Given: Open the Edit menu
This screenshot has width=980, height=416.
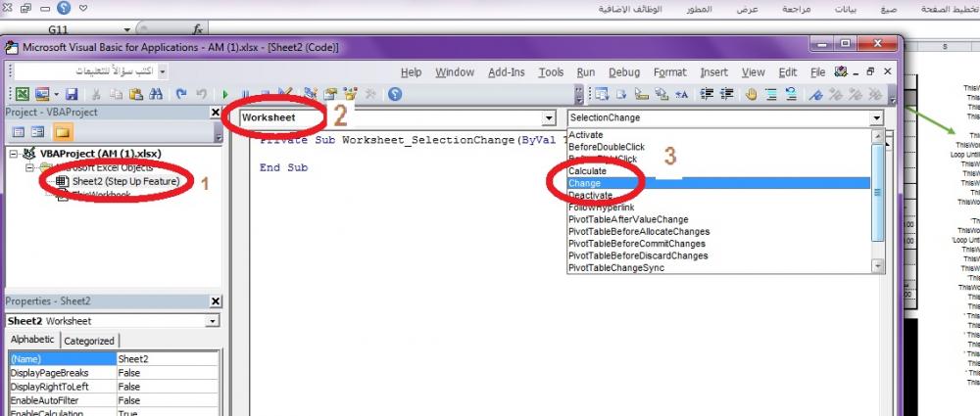Looking at the screenshot, I should tap(788, 72).
